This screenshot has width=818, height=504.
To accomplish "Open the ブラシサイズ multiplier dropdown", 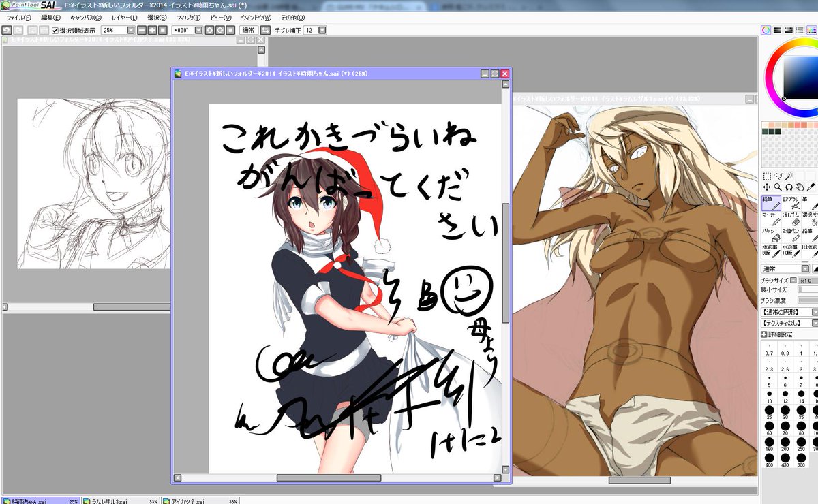I will pos(793,280).
